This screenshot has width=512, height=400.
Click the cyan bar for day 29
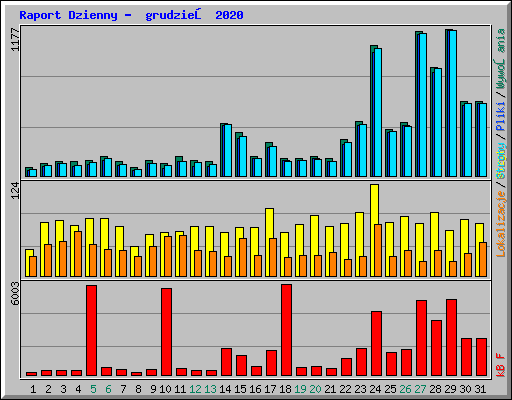click(x=453, y=103)
